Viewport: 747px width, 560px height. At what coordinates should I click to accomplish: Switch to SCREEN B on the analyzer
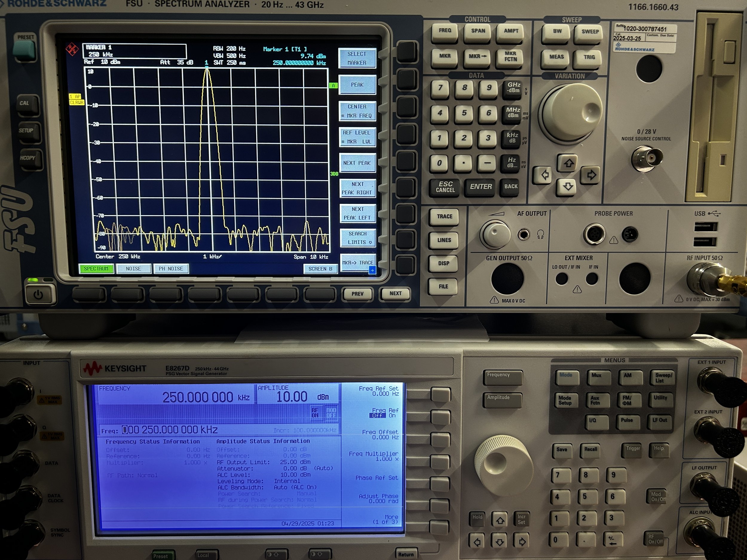click(x=320, y=269)
